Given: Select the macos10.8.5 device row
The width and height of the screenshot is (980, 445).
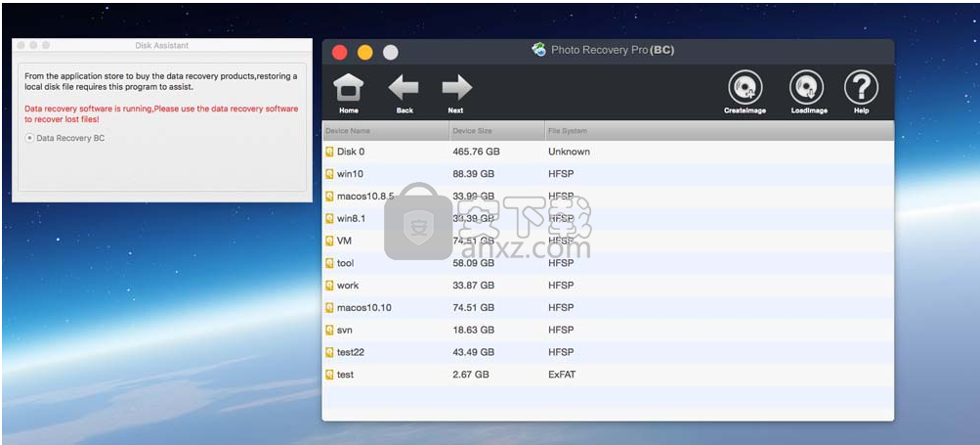Looking at the screenshot, I should 608,196.
